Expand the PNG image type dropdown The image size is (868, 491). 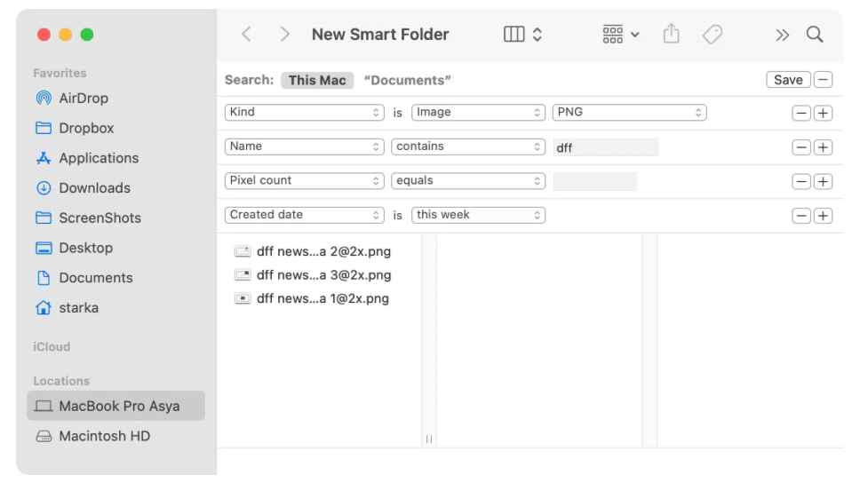coord(629,113)
